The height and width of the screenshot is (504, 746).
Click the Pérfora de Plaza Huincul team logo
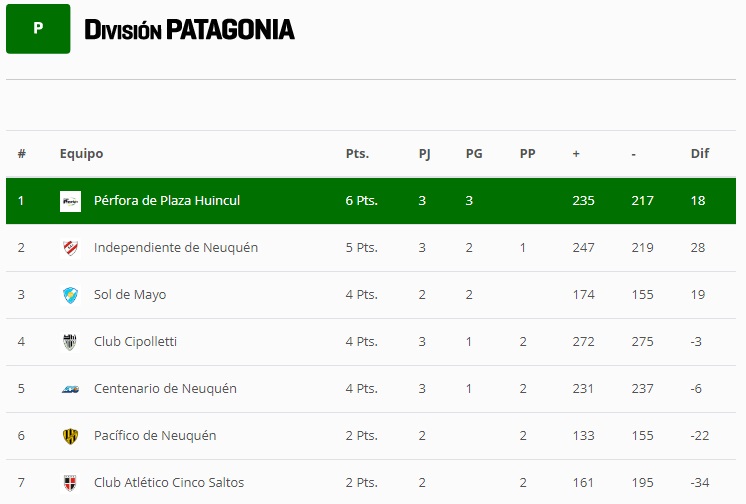coord(70,201)
